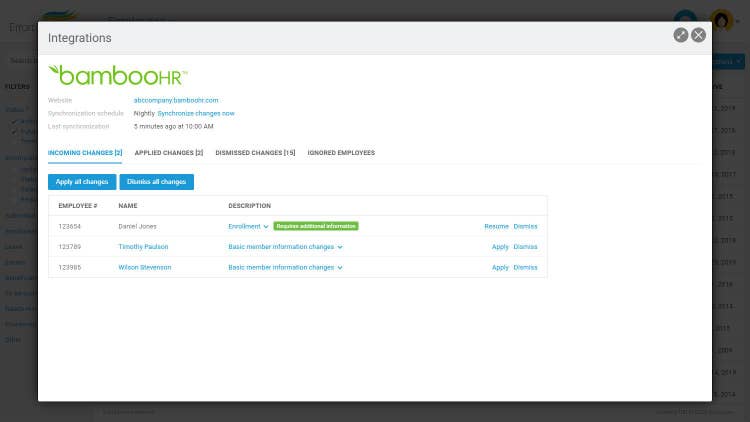
Task: Select employee number 123985 cell
Action: coord(69,267)
